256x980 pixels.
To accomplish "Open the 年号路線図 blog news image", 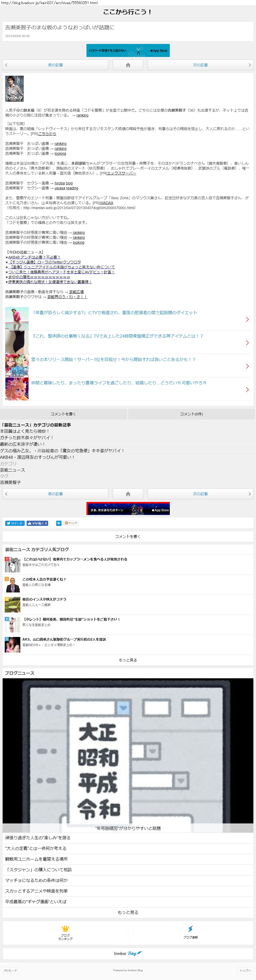I will (128, 751).
